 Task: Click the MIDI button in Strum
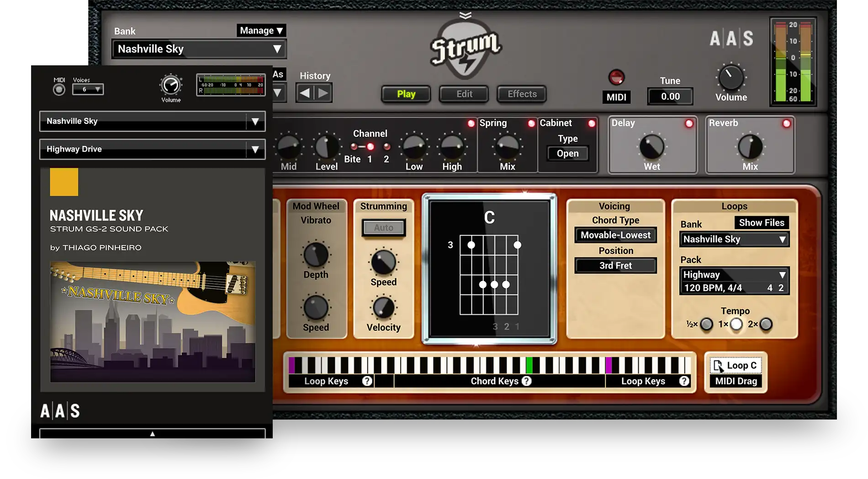click(616, 97)
